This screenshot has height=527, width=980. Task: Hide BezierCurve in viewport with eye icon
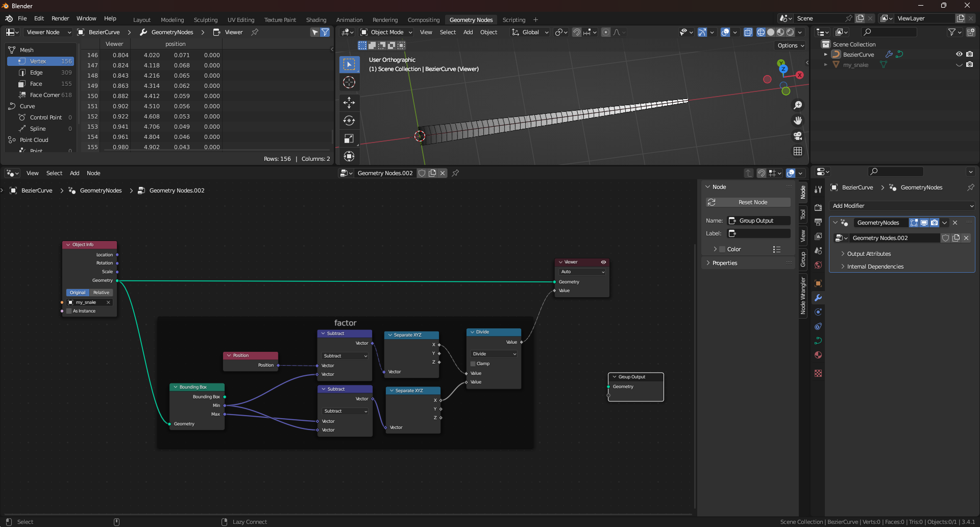click(x=959, y=54)
